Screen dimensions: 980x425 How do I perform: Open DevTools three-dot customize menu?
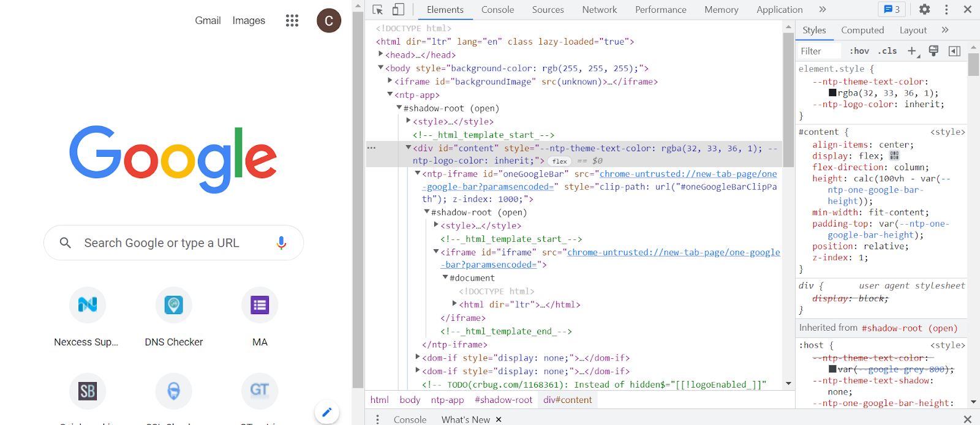point(946,9)
